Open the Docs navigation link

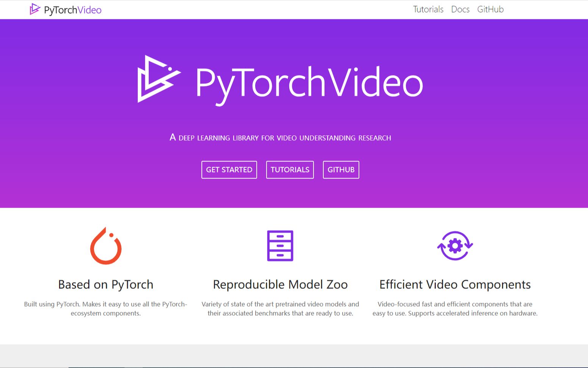click(460, 9)
